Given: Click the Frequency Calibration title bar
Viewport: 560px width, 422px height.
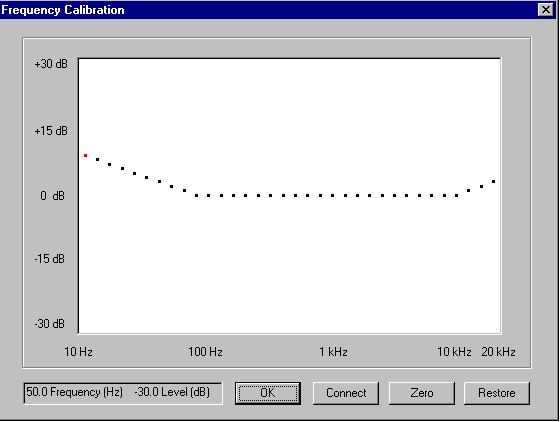Looking at the screenshot, I should click(269, 10).
